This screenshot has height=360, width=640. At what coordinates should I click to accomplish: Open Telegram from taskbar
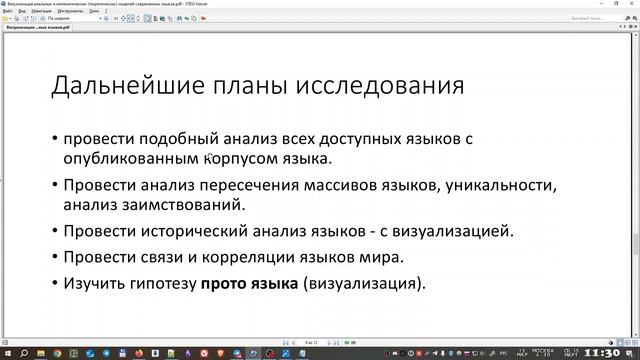pos(106,353)
